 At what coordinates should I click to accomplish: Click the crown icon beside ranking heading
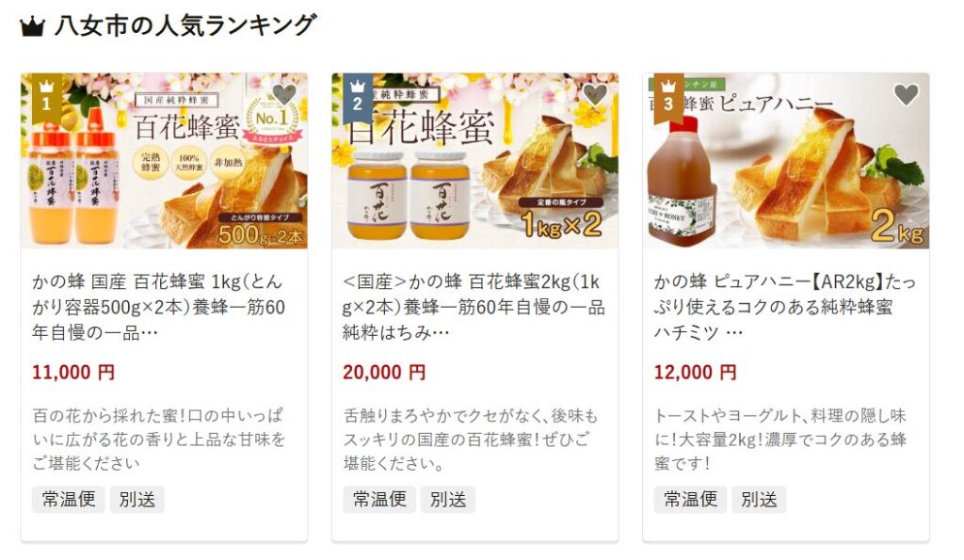coord(33,27)
